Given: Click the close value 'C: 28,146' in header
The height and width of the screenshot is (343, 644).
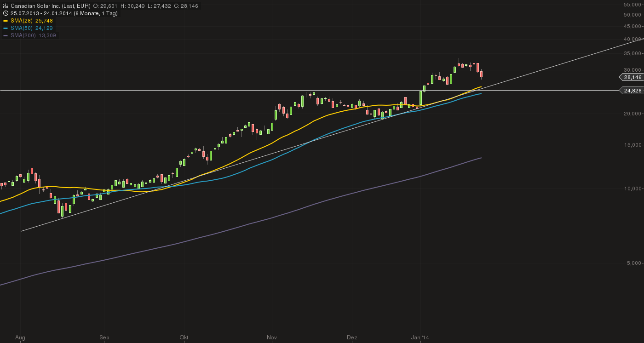Looking at the screenshot, I should 185,6.
